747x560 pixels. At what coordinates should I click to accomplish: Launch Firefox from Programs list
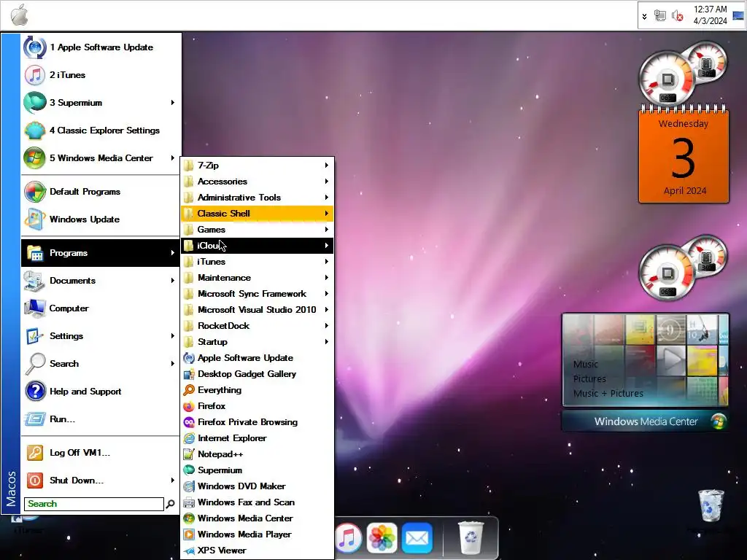pos(258,405)
